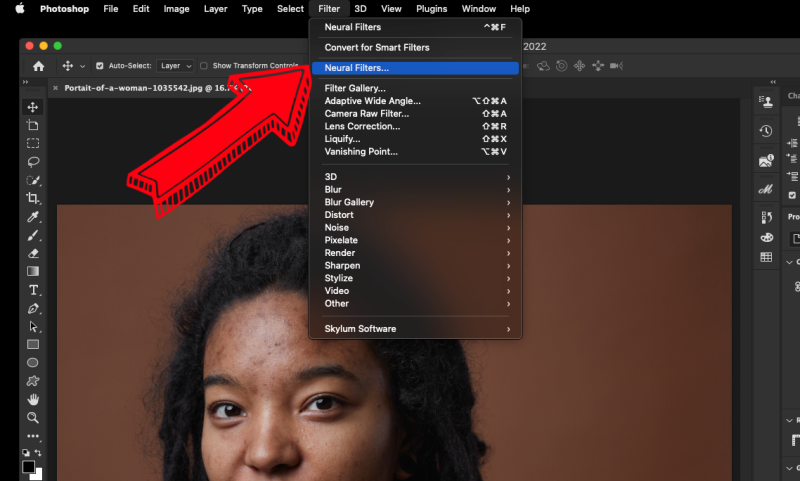The image size is (800, 481).
Task: Select the Eyedropper tool
Action: (x=33, y=217)
